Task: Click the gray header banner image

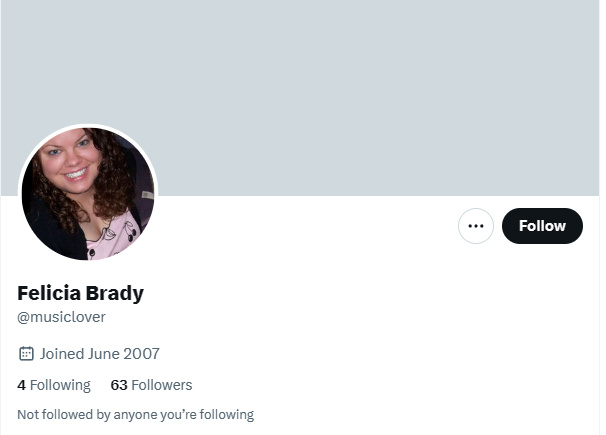Action: tap(300, 98)
